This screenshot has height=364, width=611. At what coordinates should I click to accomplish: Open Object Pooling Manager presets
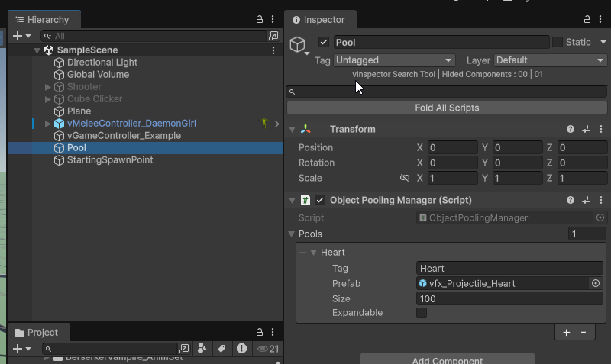coord(586,200)
